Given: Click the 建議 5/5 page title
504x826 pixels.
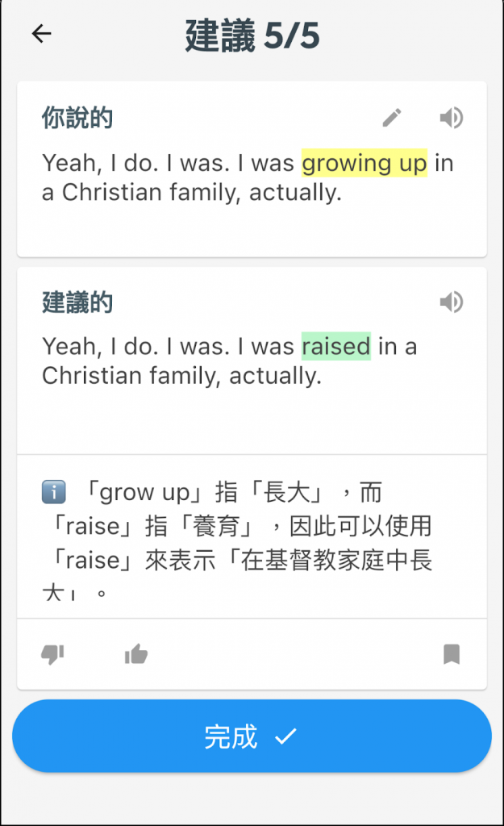Looking at the screenshot, I should [x=253, y=35].
